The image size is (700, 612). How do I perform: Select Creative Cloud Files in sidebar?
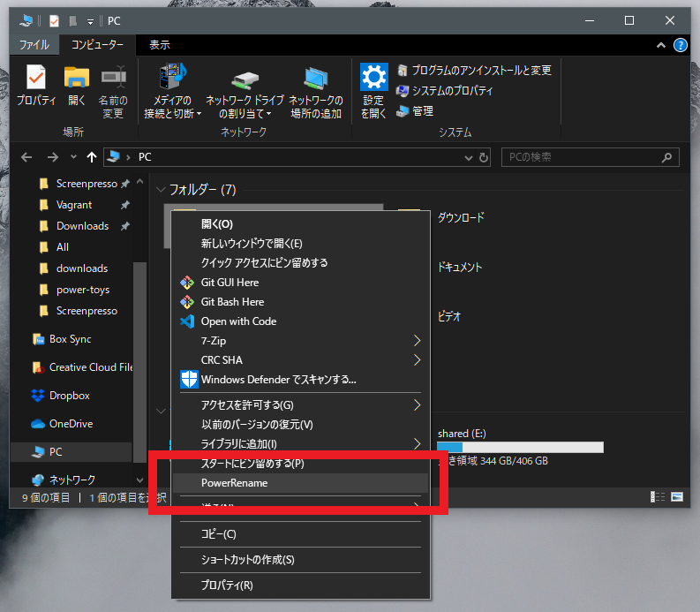coord(91,367)
